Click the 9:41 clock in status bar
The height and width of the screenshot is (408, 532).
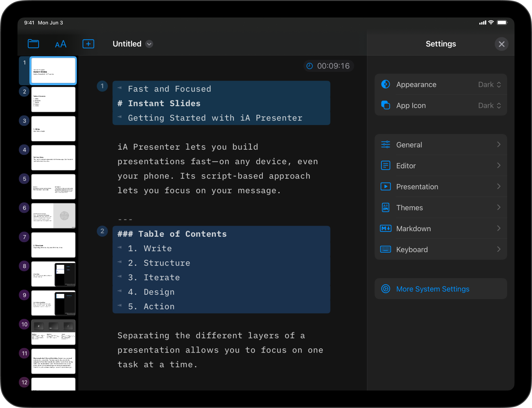point(29,23)
